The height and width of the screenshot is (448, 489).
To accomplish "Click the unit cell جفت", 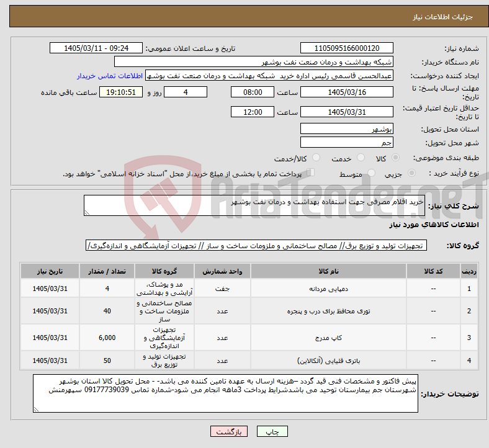I will [222, 289].
